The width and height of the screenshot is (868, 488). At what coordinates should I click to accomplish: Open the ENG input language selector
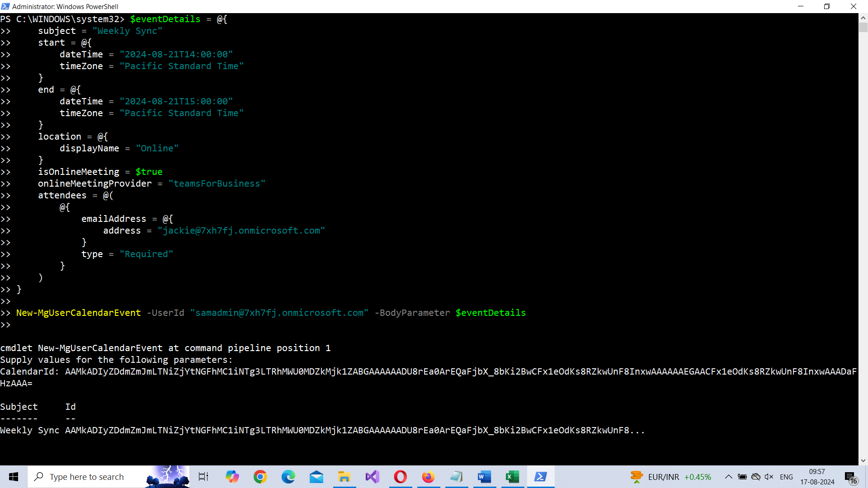pos(786,477)
